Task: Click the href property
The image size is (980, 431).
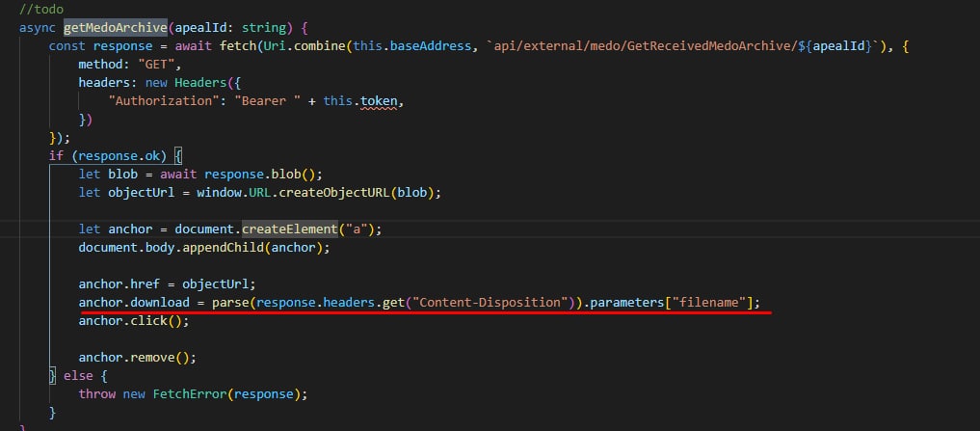Action: coord(145,284)
